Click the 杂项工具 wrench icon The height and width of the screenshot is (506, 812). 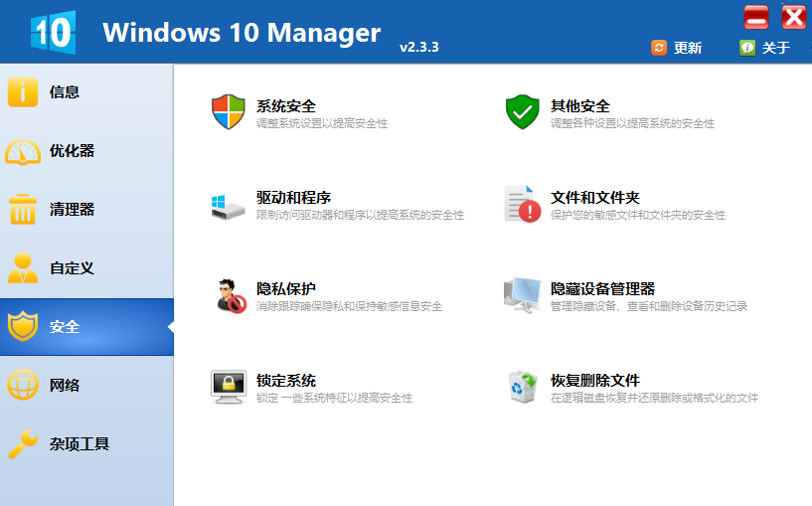[23, 443]
